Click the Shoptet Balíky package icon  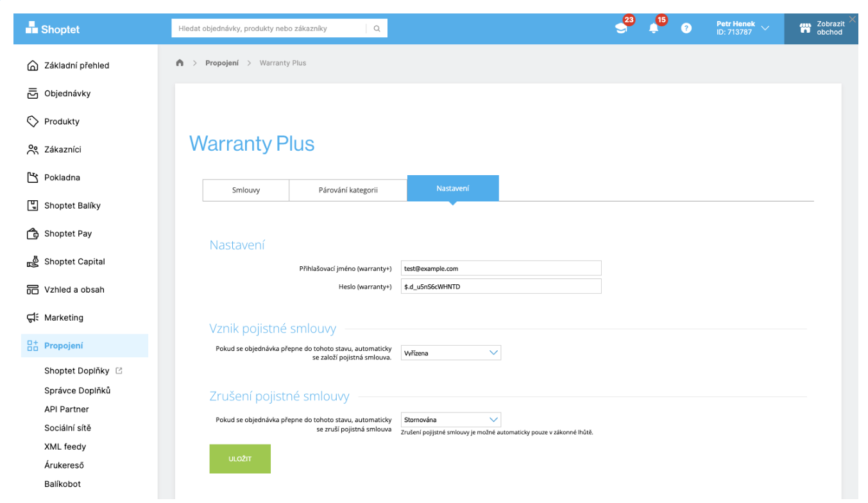pos(33,206)
